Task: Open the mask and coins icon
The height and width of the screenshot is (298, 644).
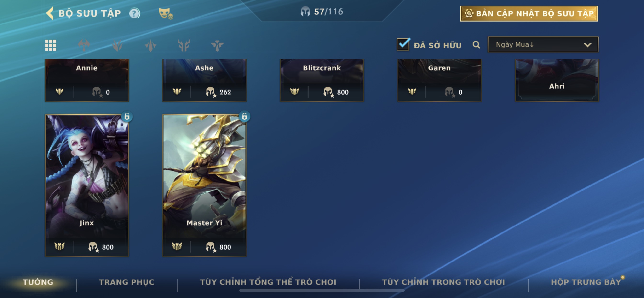Action: (166, 13)
